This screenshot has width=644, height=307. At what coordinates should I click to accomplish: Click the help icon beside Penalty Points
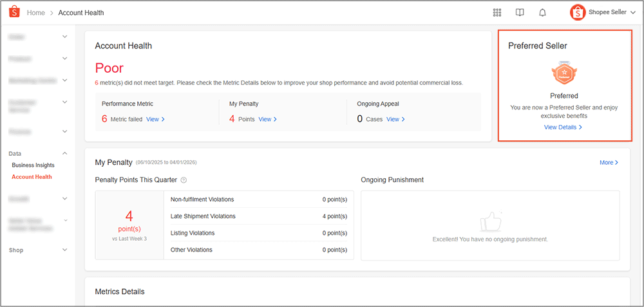[x=184, y=180]
